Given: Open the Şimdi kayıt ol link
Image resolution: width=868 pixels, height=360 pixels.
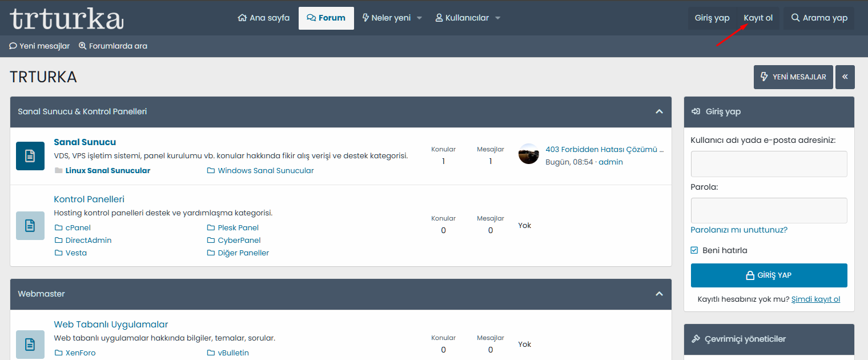Looking at the screenshot, I should tap(815, 299).
